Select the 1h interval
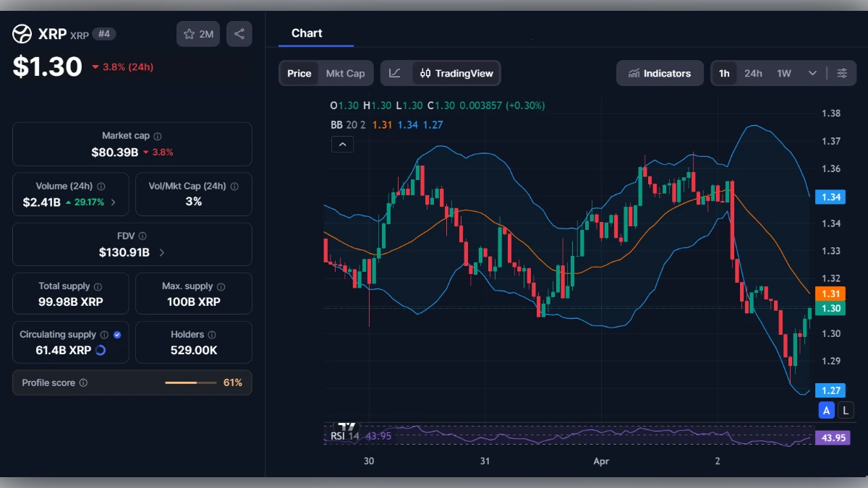The height and width of the screenshot is (488, 868). 724,73
